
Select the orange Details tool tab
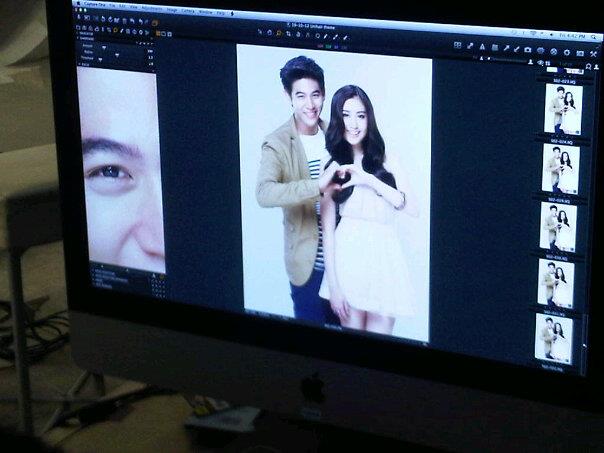[116, 30]
